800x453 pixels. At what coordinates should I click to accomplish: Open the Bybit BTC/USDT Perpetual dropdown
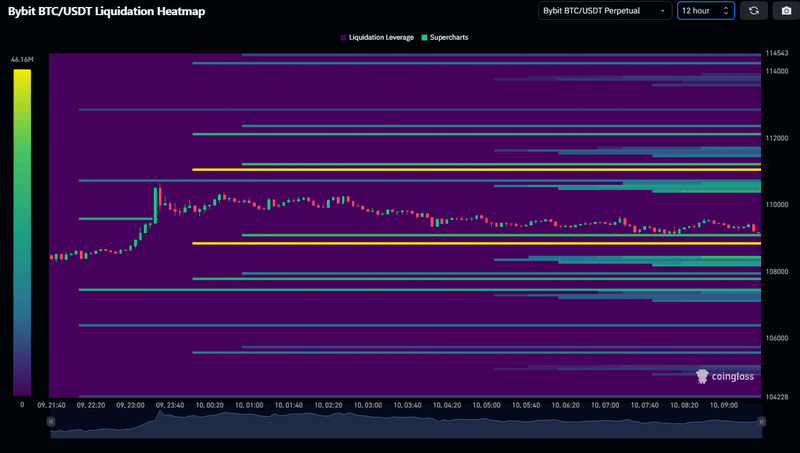coord(605,11)
